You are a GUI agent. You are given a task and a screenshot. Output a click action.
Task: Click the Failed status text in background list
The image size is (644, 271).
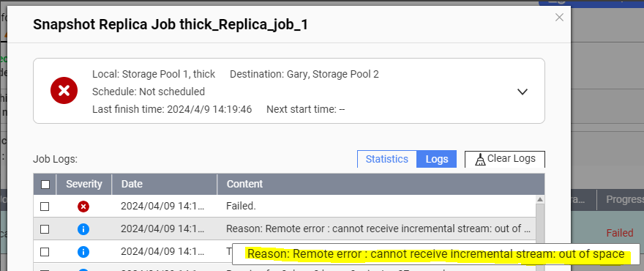[x=620, y=233]
